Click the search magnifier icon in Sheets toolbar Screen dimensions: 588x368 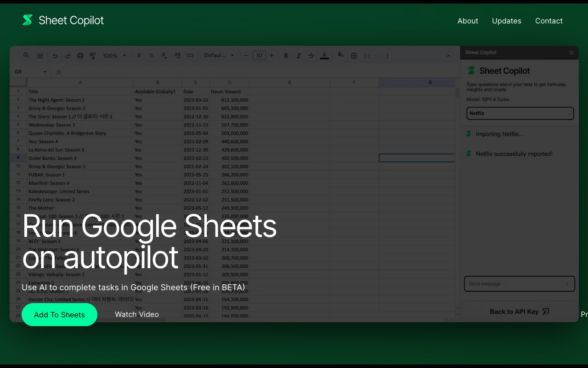(x=26, y=55)
